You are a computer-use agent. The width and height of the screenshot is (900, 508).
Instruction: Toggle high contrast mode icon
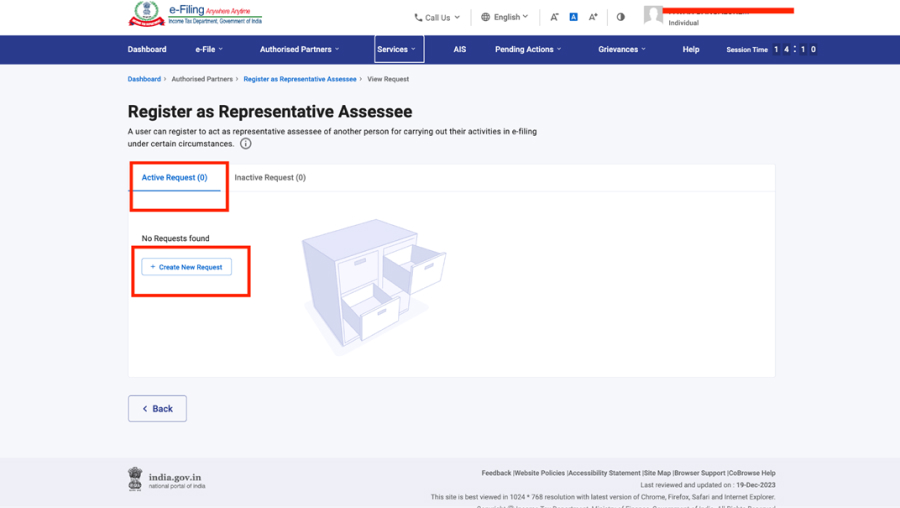[x=620, y=17]
